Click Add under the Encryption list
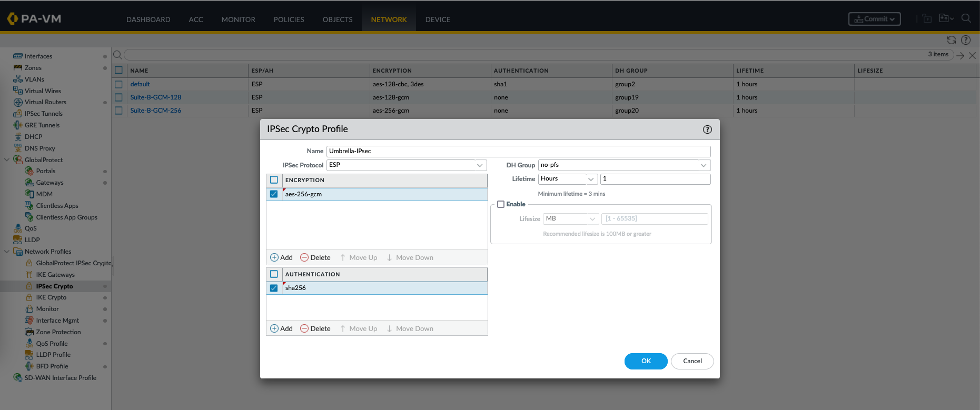 (x=281, y=257)
